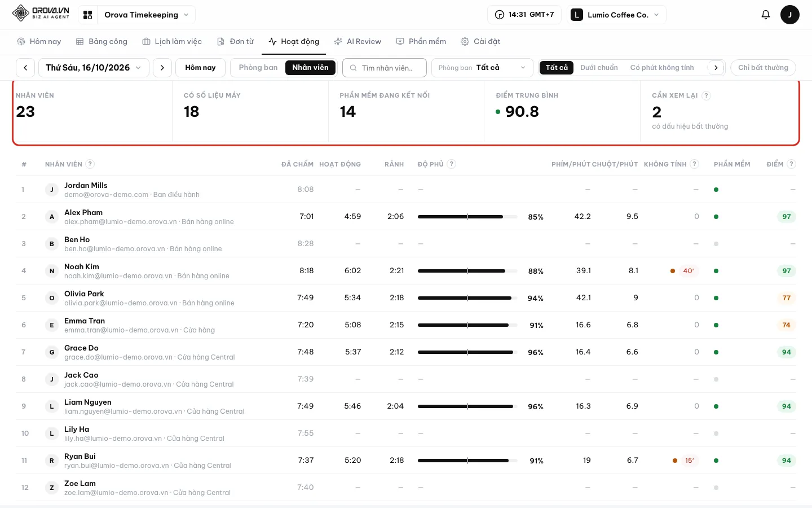Go to the next day with the arrow after the date
This screenshot has width=812, height=508.
[x=162, y=68]
